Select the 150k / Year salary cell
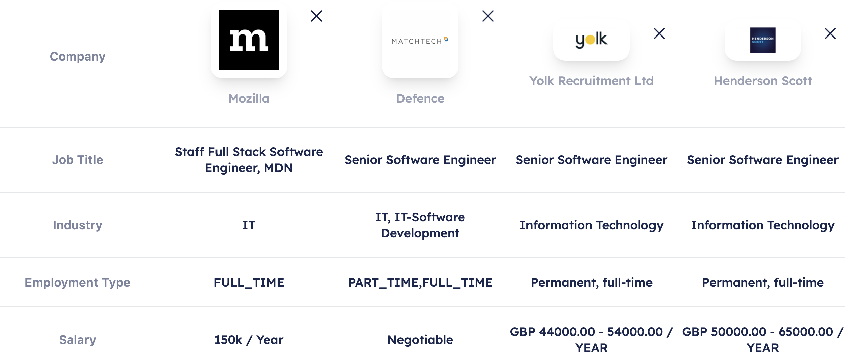Screen dimensions: 868x359 tap(249, 340)
